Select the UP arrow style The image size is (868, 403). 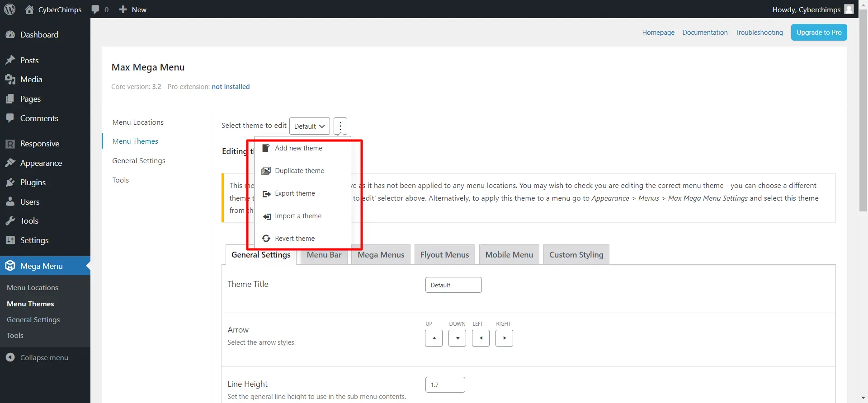[x=434, y=338]
